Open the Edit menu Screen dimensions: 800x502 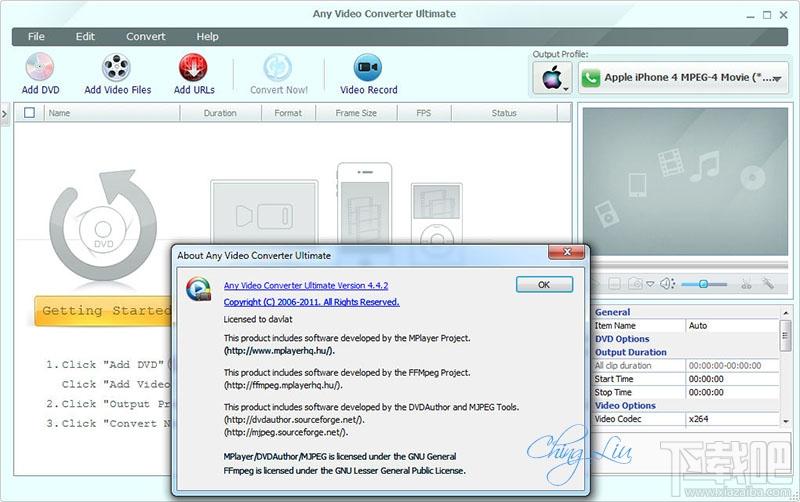tap(85, 37)
